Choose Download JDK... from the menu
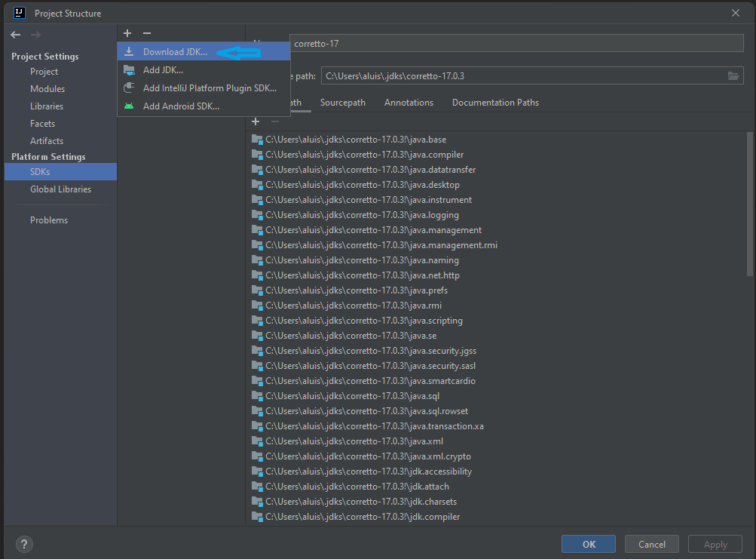This screenshot has height=559, width=756. (204, 51)
